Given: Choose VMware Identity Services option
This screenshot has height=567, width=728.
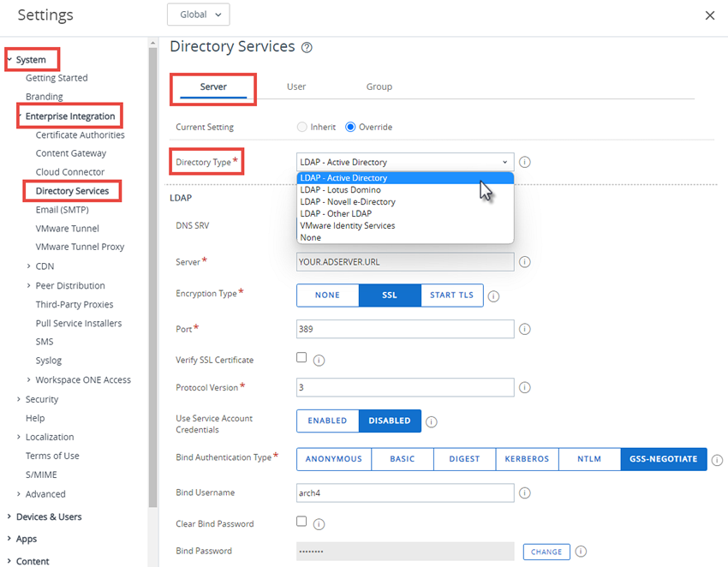Looking at the screenshot, I should coord(405,225).
